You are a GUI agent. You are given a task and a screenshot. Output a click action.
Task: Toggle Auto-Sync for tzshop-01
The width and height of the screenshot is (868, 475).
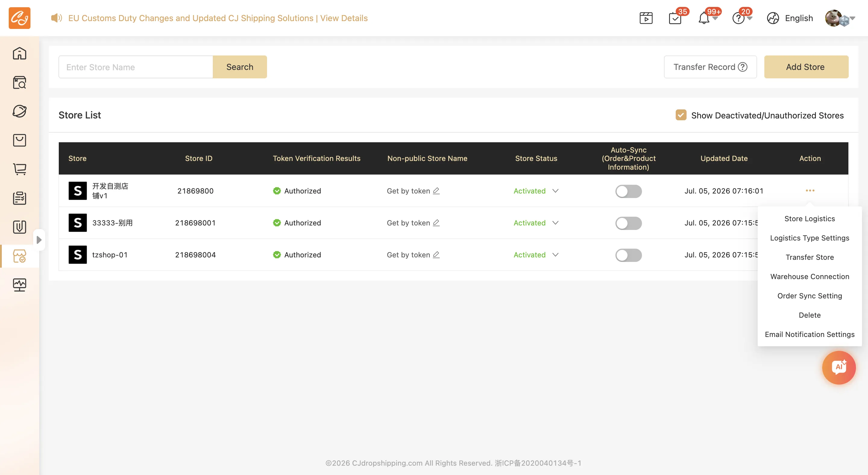pyautogui.click(x=628, y=255)
